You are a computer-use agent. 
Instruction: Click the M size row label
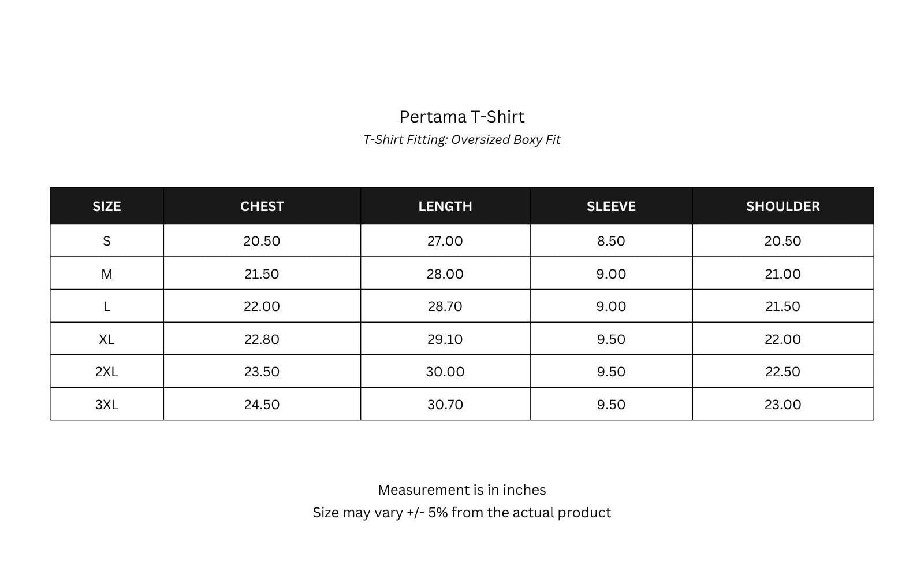pyautogui.click(x=107, y=274)
